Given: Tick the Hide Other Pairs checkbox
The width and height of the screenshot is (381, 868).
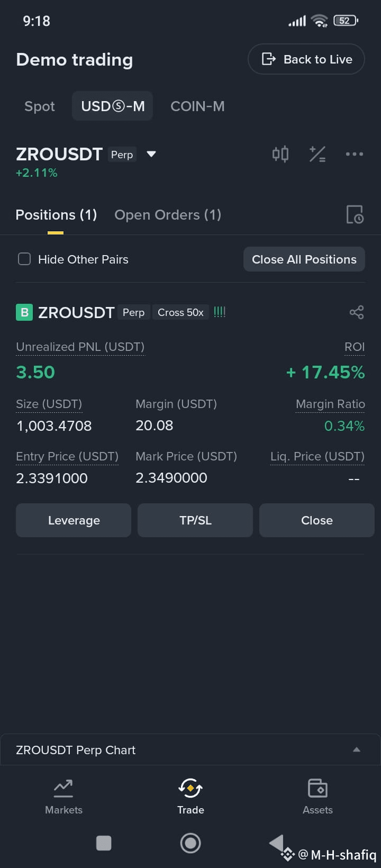Looking at the screenshot, I should click(x=24, y=259).
